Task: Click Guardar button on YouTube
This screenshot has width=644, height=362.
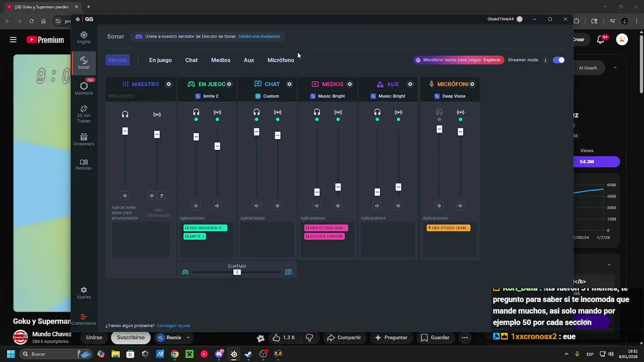Action: [x=435, y=337]
